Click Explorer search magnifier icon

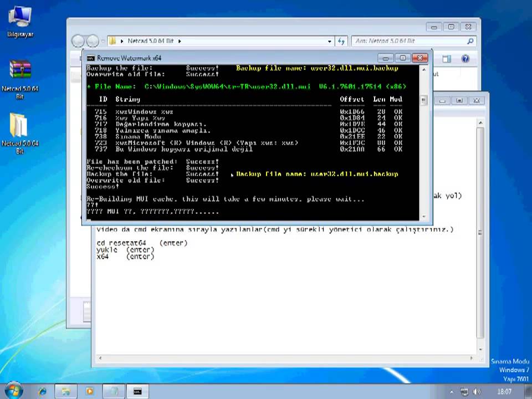pyautogui.click(x=470, y=41)
